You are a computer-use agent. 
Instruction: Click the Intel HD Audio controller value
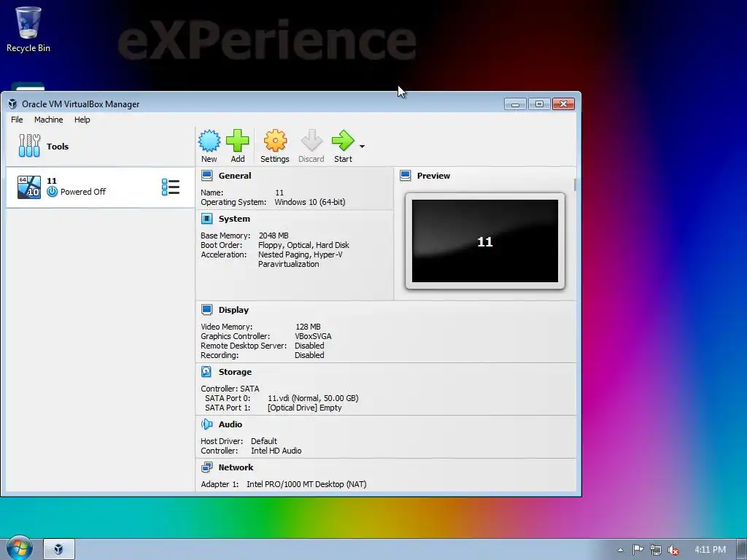pos(276,451)
